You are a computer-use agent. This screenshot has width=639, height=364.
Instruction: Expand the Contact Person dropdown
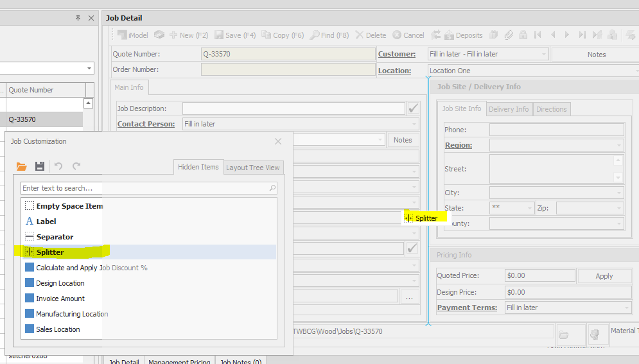[x=414, y=124]
